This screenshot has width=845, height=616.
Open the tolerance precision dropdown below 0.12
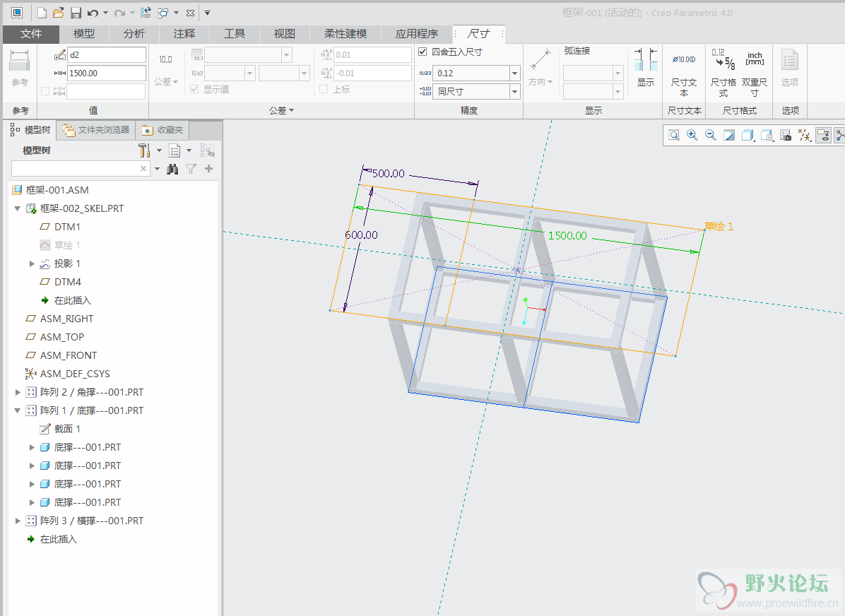point(514,92)
